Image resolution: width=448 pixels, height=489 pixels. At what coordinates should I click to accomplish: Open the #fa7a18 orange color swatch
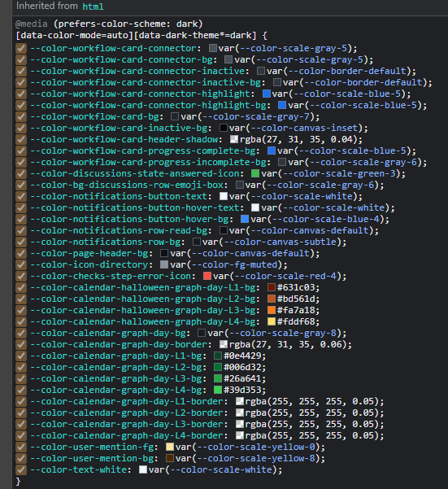point(272,310)
